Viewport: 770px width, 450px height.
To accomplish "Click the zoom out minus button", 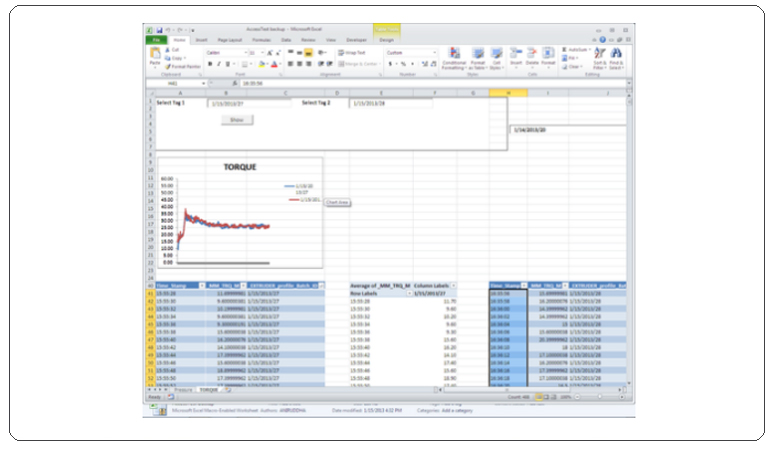I will point(577,397).
